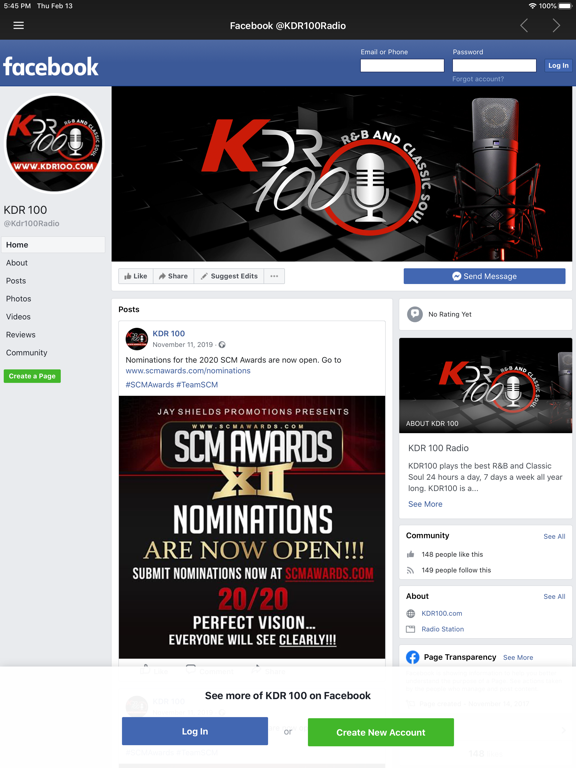The width and height of the screenshot is (576, 768).
Task: Expand See All in Community section
Action: click(554, 536)
